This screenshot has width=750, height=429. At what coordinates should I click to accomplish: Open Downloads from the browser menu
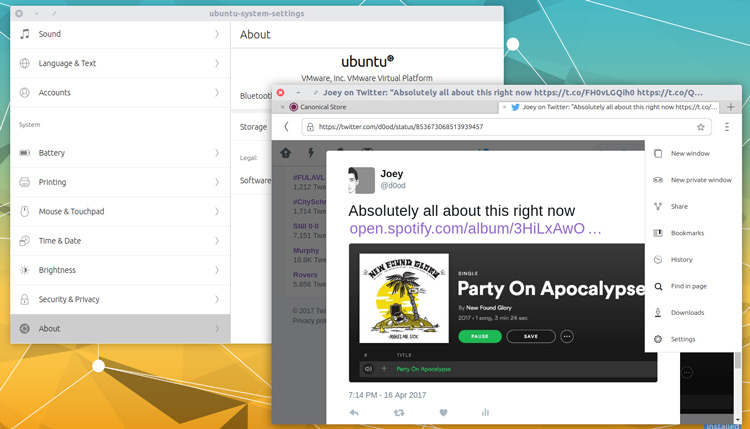693,312
